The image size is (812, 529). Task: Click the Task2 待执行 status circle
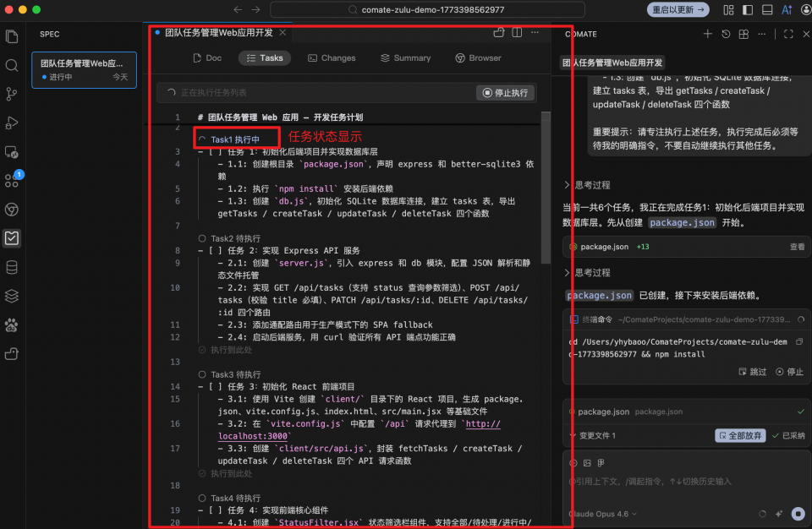(202, 238)
